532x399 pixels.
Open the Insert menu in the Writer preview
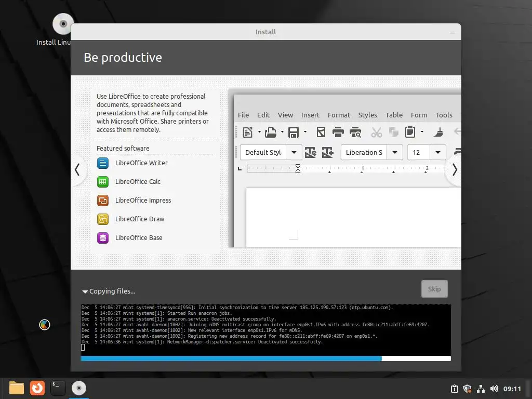(x=310, y=115)
